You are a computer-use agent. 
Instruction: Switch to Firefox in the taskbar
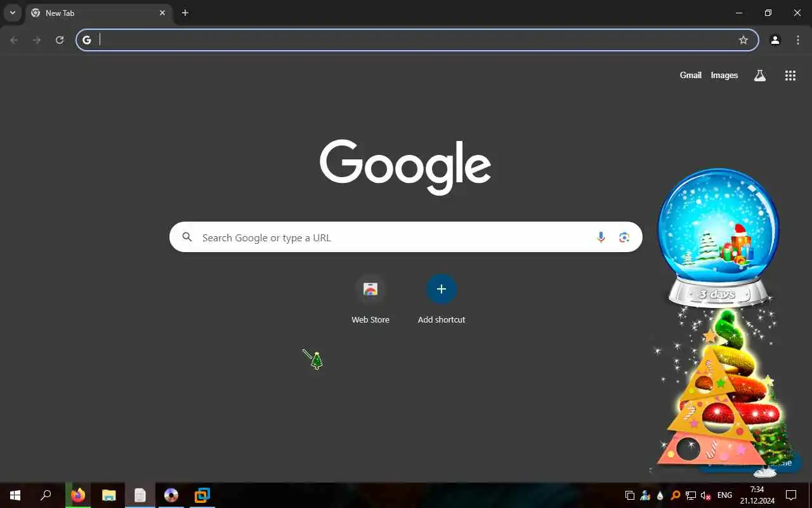78,495
